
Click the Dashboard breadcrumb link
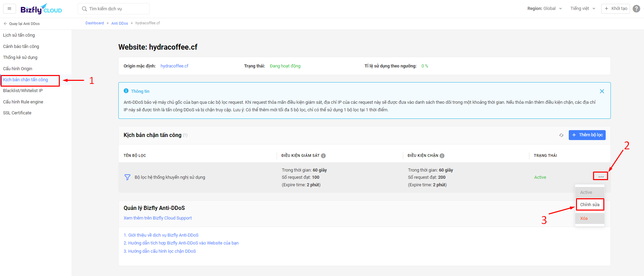[x=95, y=23]
